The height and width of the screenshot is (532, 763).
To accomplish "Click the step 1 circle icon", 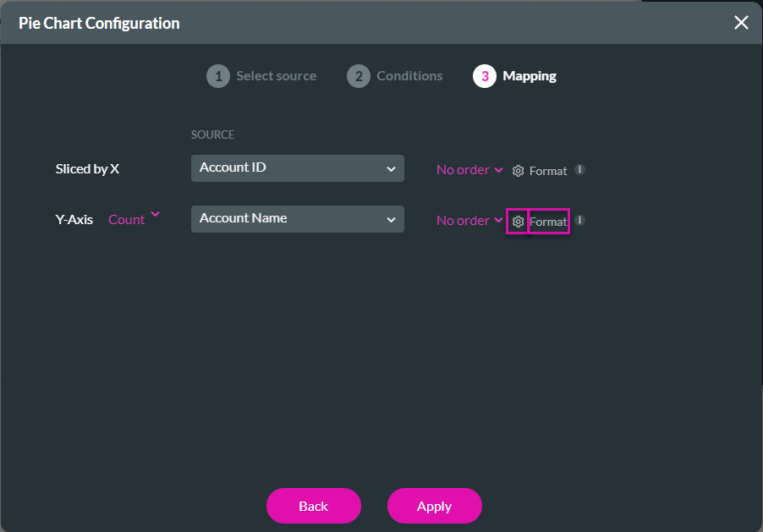I will 217,75.
